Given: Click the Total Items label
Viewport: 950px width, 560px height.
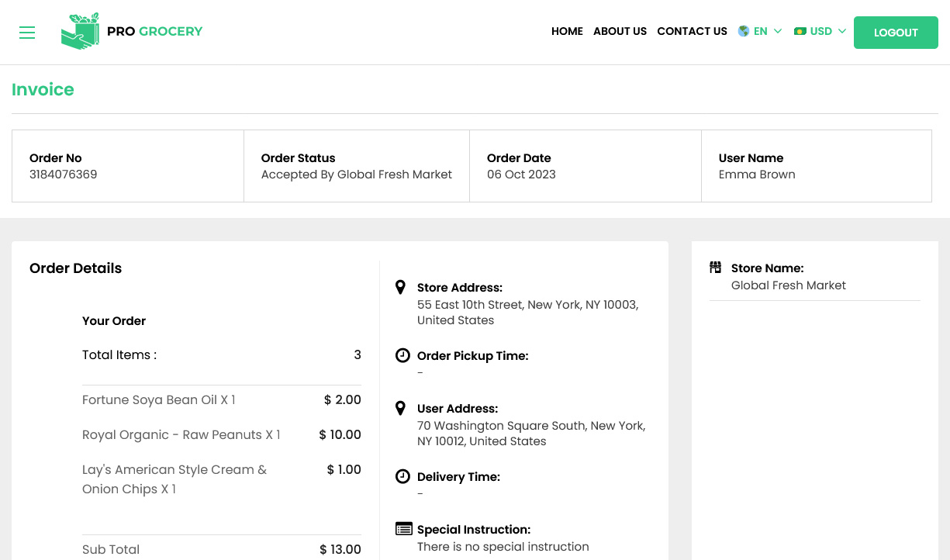Looking at the screenshot, I should tap(119, 355).
